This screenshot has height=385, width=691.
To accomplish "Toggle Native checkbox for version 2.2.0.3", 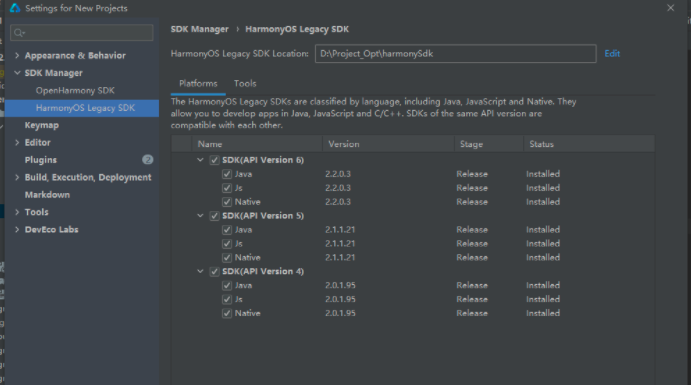I will pyautogui.click(x=227, y=202).
